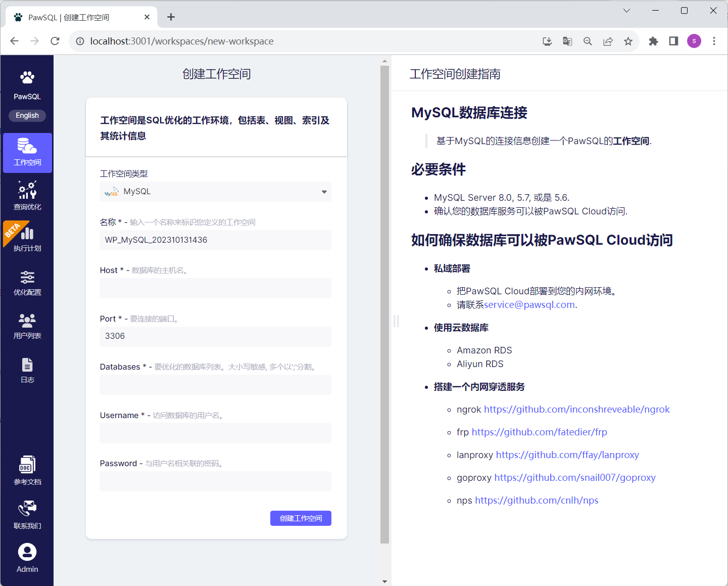The width and height of the screenshot is (728, 586).
Task: Open the ngrok GitHub link
Action: coord(576,410)
